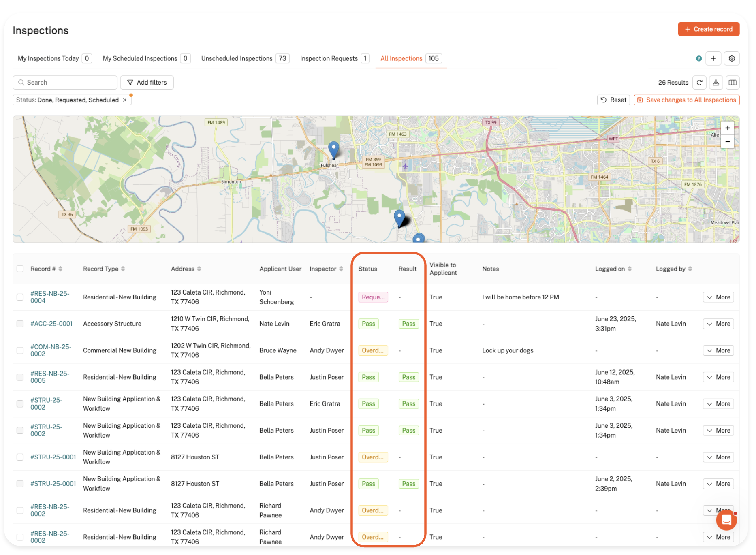
Task: Click the help question mark icon
Action: pos(699,59)
